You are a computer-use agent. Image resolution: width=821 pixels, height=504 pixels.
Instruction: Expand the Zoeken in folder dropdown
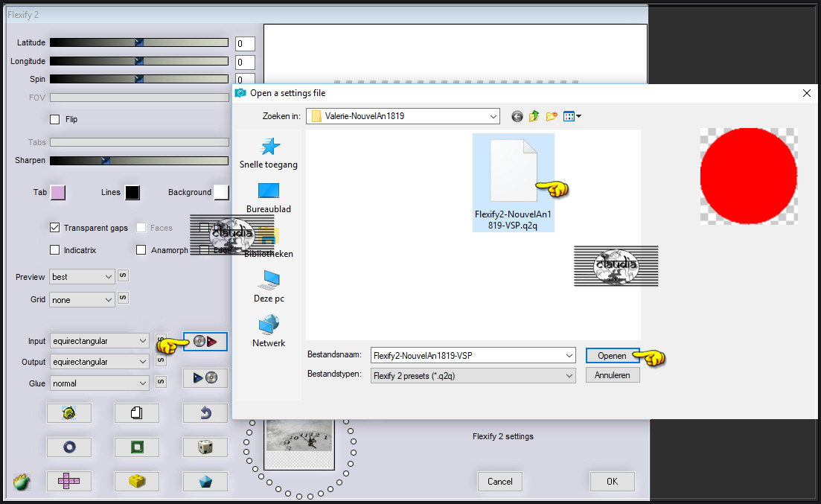tap(493, 116)
